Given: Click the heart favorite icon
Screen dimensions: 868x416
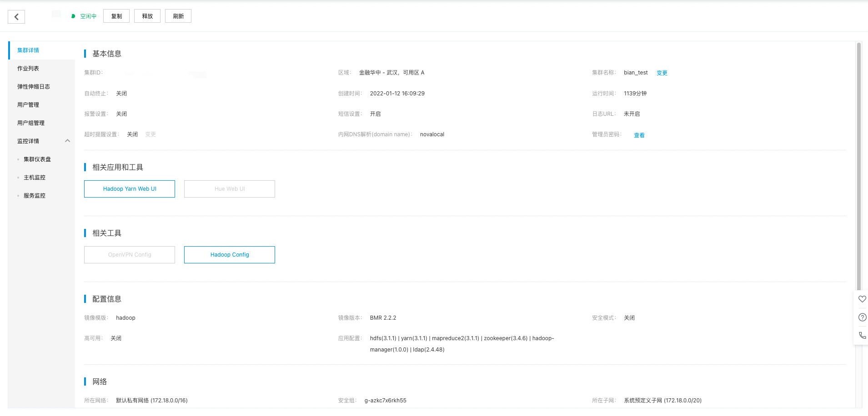Looking at the screenshot, I should [862, 299].
